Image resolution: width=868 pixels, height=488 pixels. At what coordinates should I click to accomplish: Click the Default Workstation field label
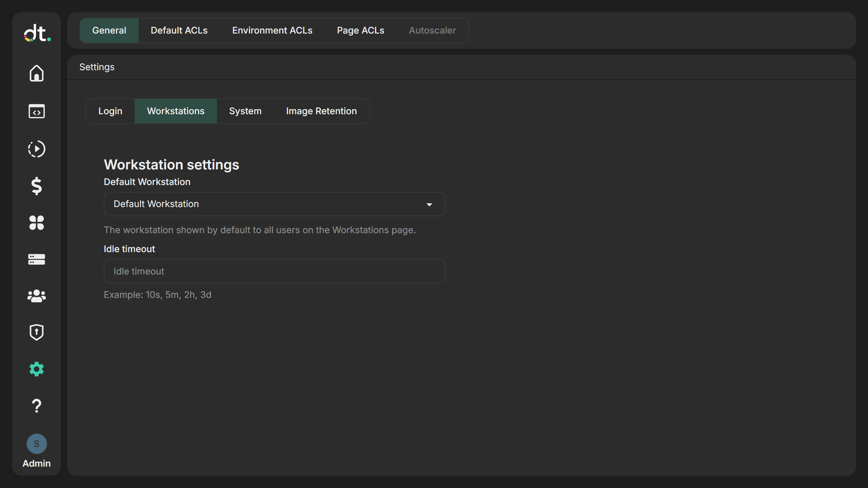click(x=147, y=182)
